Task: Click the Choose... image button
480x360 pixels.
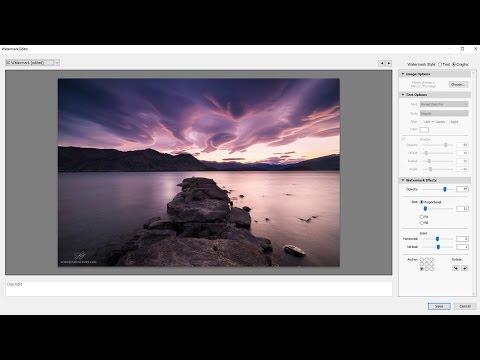Action: [x=458, y=84]
